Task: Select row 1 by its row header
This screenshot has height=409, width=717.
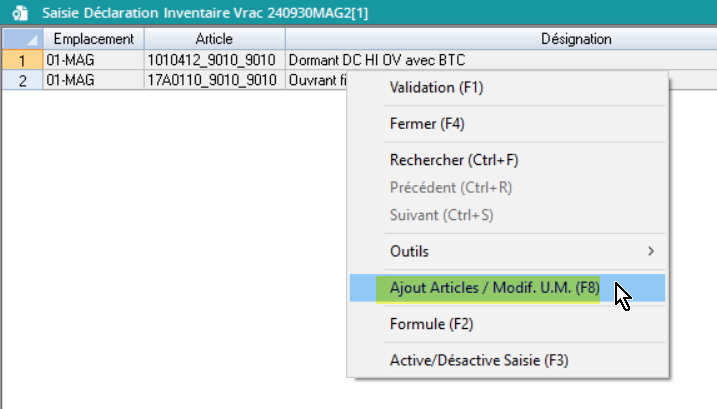Action: pyautogui.click(x=22, y=59)
